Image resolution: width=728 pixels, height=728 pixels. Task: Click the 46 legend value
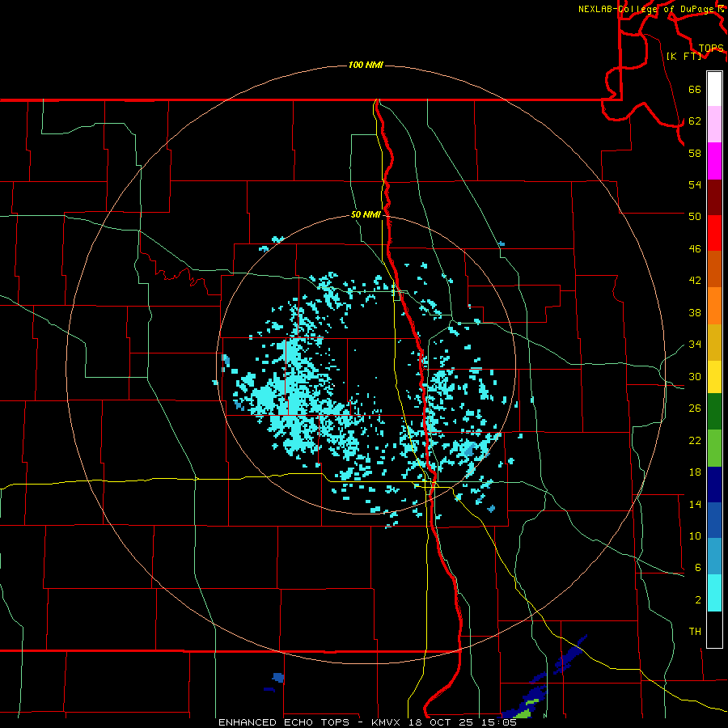[x=695, y=249]
